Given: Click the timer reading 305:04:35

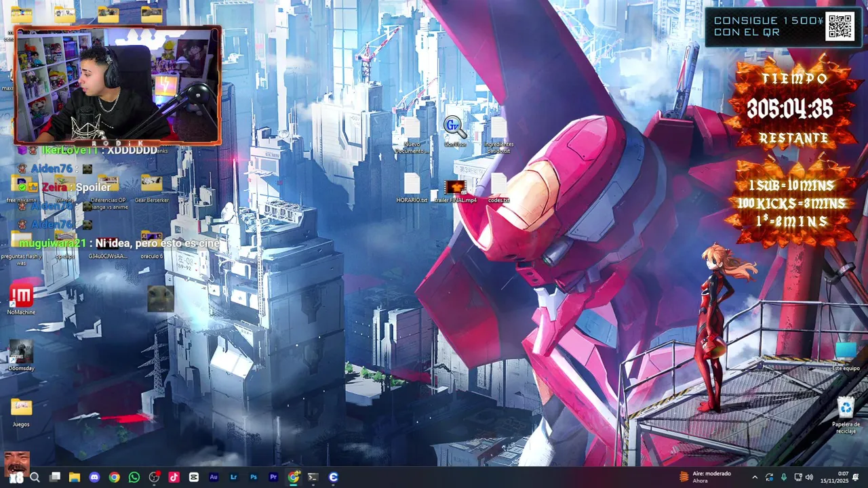Looking at the screenshot, I should 789,108.
